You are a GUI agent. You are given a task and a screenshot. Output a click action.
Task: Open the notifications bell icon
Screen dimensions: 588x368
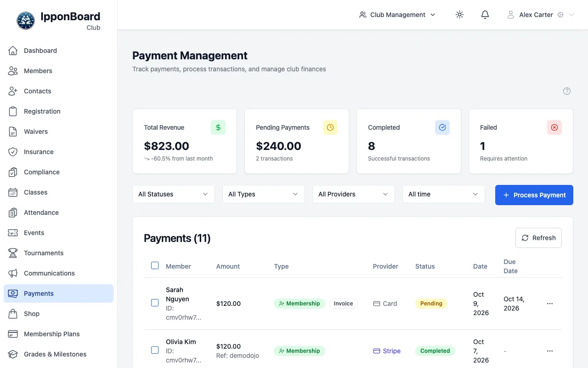485,15
